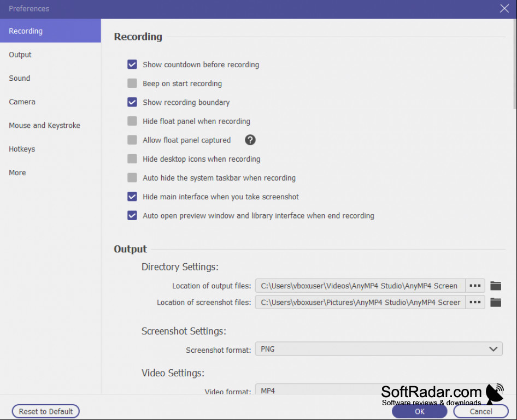The width and height of the screenshot is (517, 420).
Task: Switch to the Hotkeys tab
Action: pyautogui.click(x=50, y=149)
